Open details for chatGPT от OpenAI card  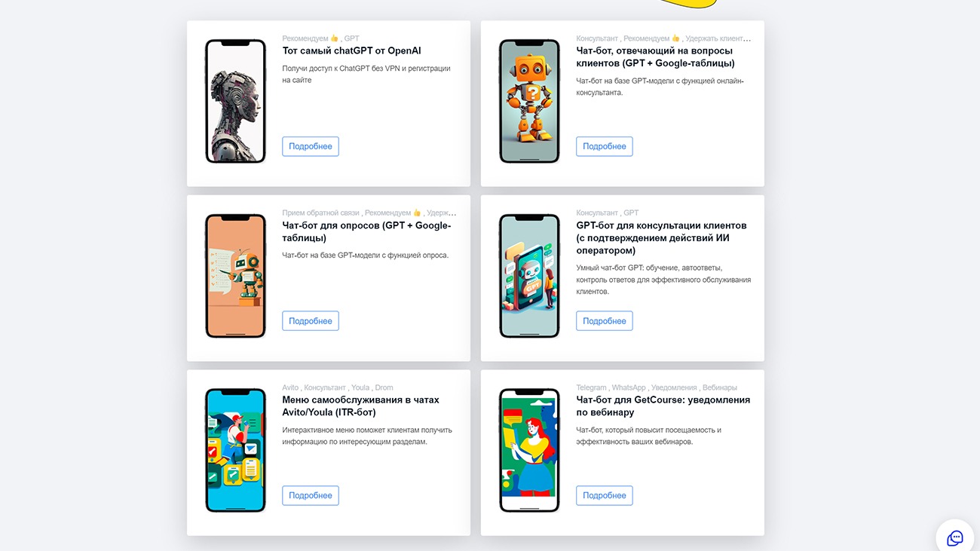pos(311,146)
